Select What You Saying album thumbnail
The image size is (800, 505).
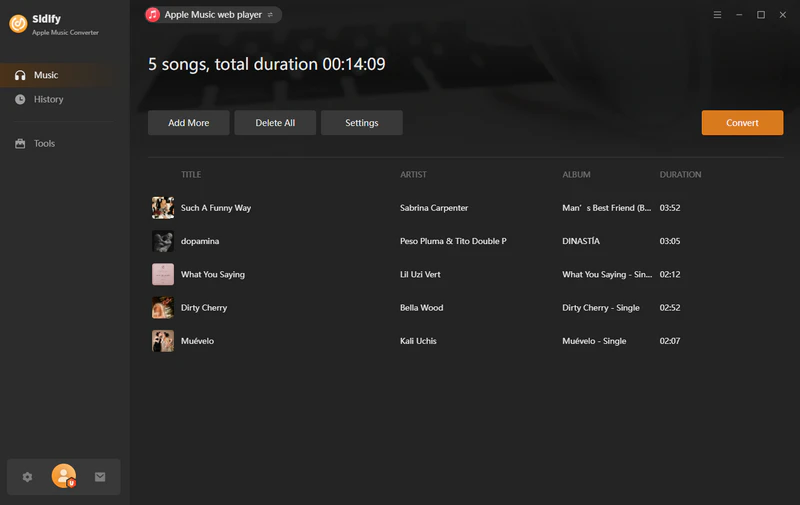click(x=163, y=274)
